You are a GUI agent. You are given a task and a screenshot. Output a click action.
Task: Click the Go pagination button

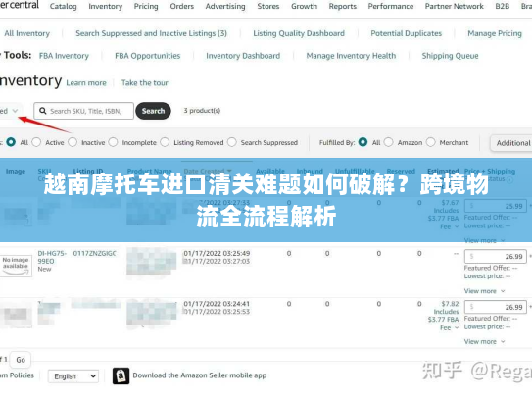click(x=21, y=360)
